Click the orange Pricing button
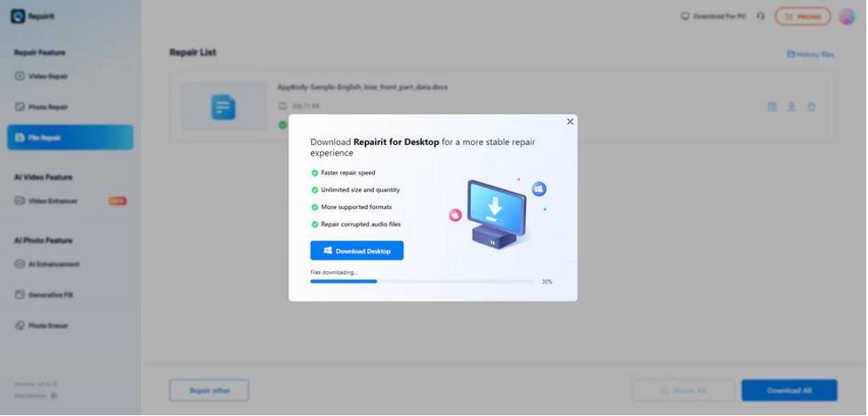The height and width of the screenshot is (416, 868). 802,16
